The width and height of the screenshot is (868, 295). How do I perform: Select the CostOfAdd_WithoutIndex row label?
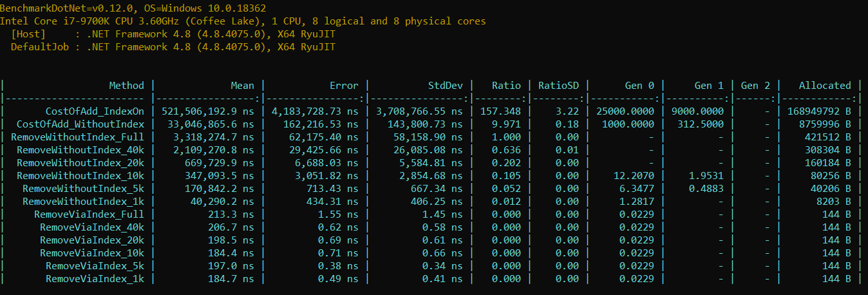pos(80,124)
